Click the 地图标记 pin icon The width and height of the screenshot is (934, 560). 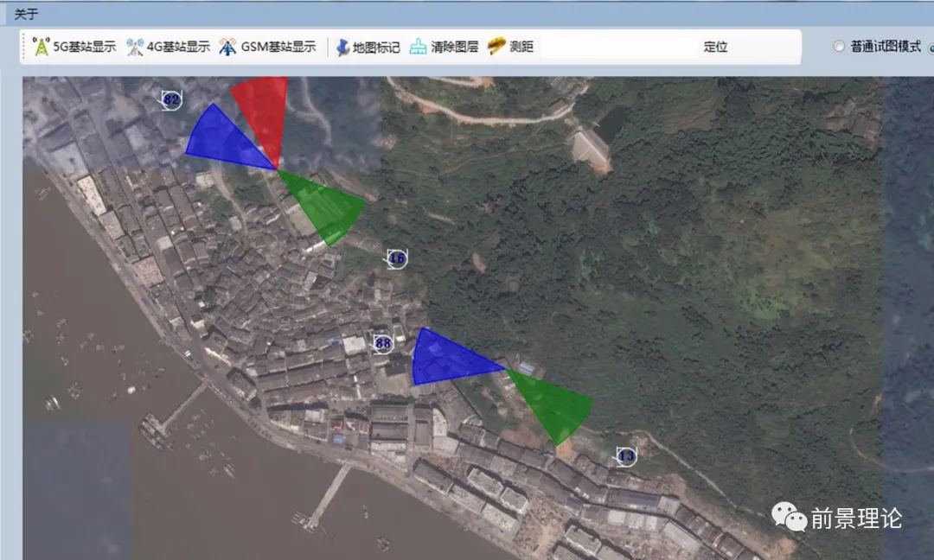pos(342,47)
